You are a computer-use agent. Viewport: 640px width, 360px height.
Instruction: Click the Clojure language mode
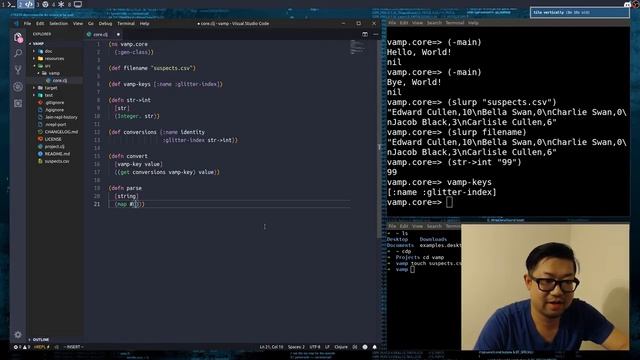[341, 347]
